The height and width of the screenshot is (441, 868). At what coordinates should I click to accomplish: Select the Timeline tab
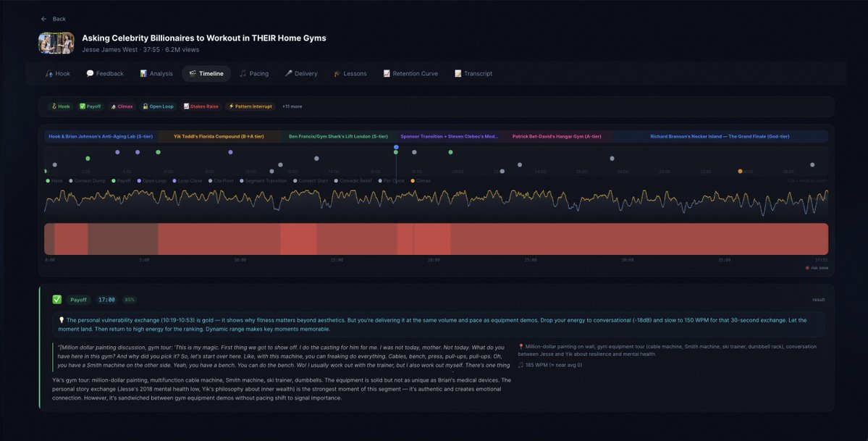tap(206, 74)
